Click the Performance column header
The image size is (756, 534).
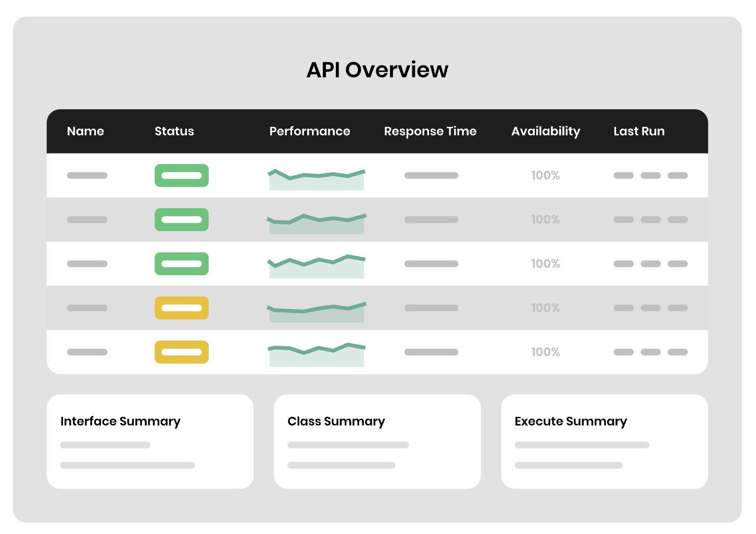309,131
